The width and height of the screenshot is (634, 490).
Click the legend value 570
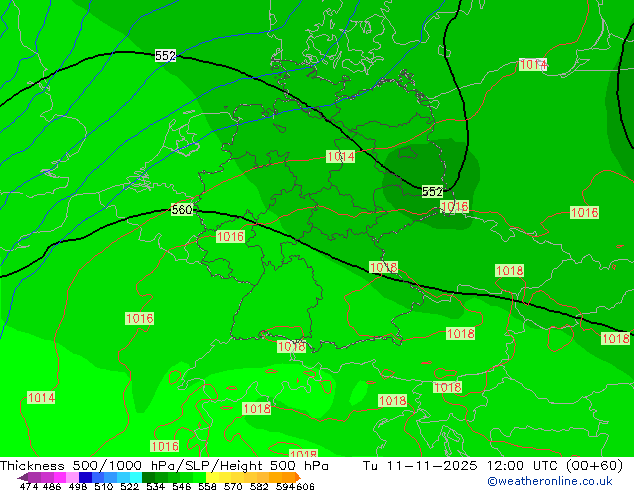pos(233,486)
